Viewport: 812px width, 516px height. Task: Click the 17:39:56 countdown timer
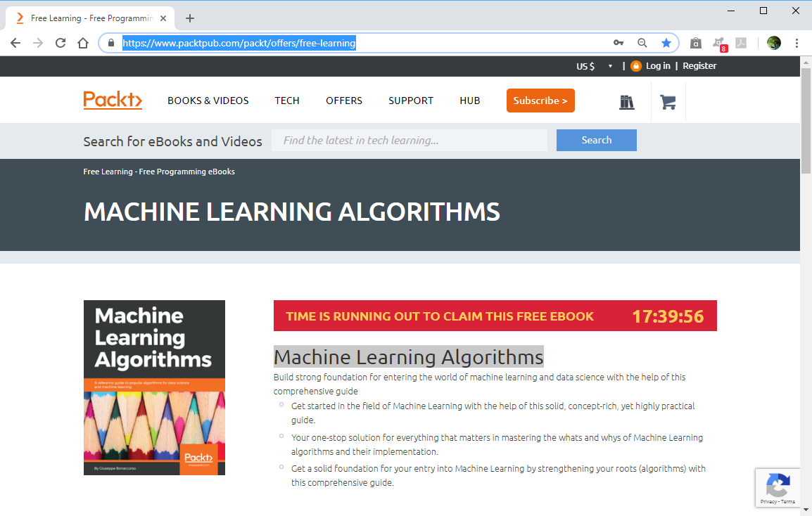[668, 316]
